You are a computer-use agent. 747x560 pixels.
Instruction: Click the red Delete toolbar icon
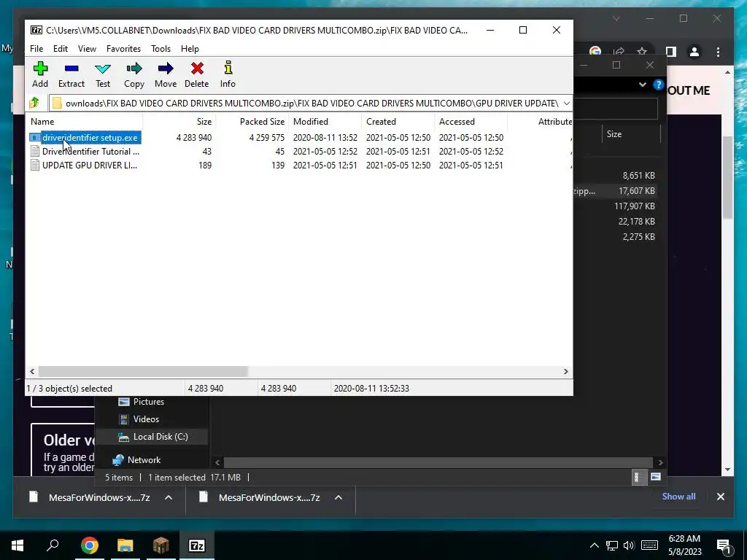coord(197,69)
